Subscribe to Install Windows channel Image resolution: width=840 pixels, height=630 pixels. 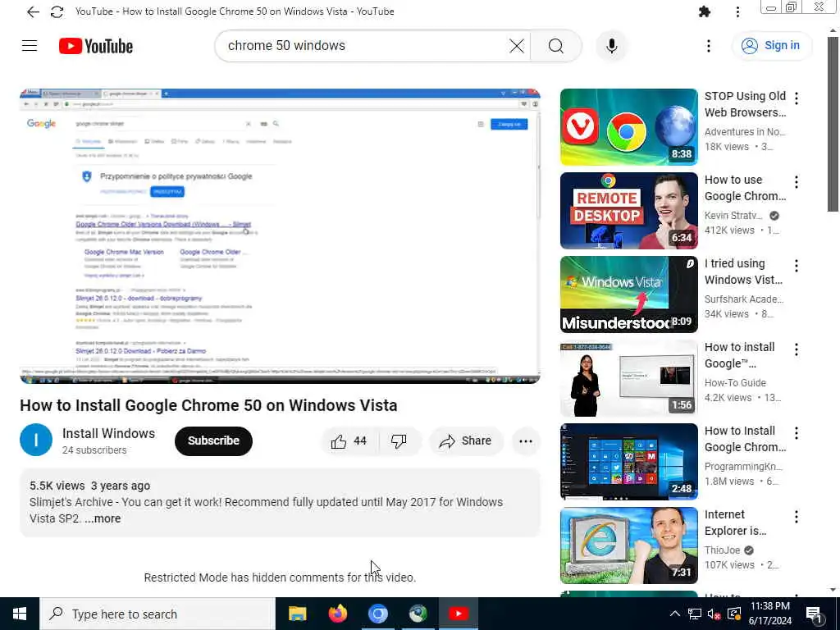coord(213,441)
